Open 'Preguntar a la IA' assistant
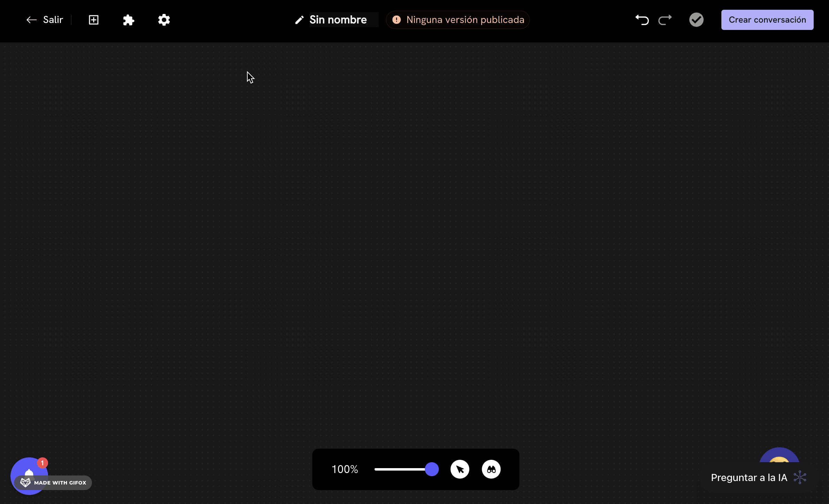The image size is (829, 504). coord(749,478)
